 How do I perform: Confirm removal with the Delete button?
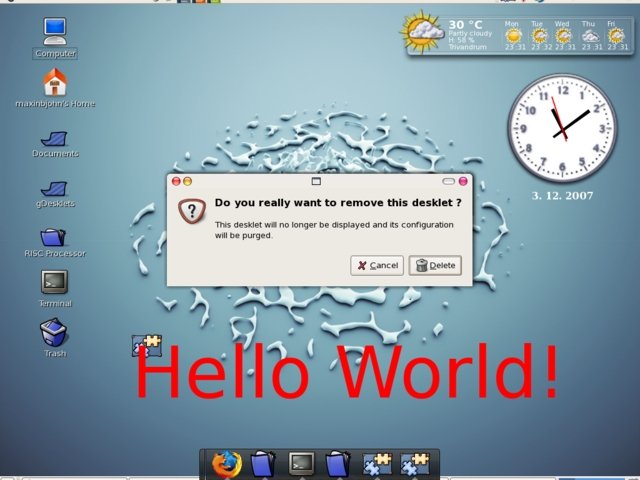pos(434,265)
